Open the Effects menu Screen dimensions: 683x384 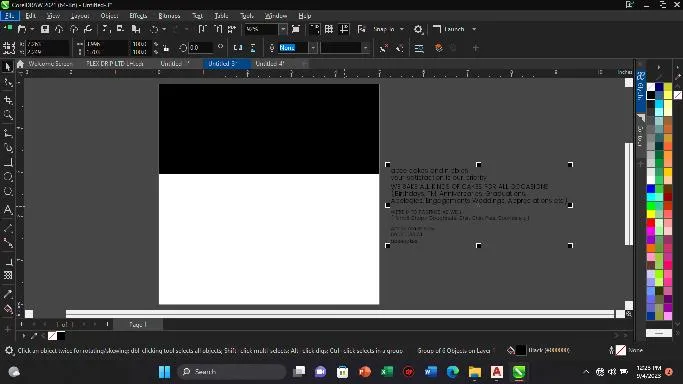click(138, 16)
